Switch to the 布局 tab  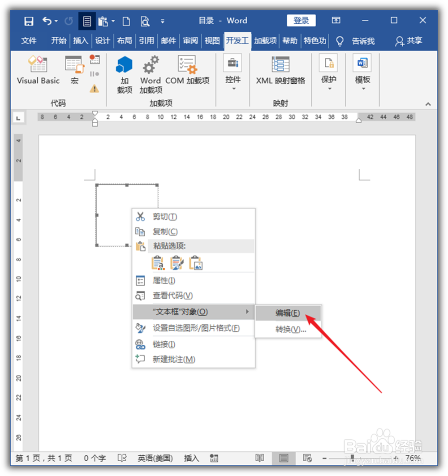click(125, 40)
